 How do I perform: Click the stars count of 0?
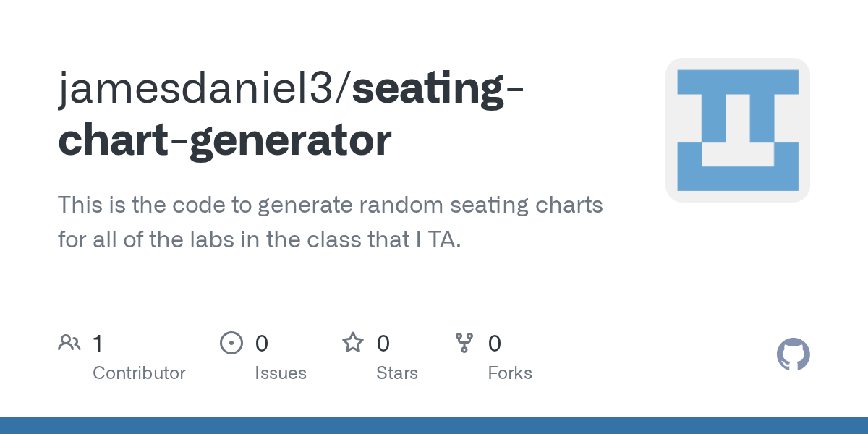click(x=383, y=344)
